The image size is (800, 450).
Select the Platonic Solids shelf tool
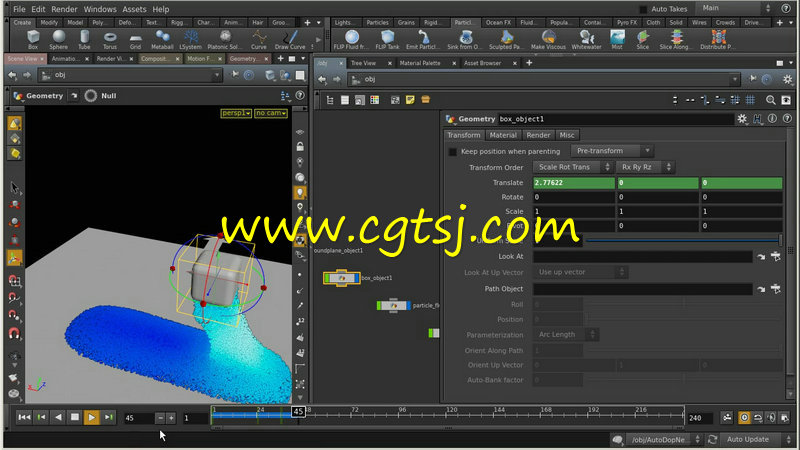(x=224, y=39)
